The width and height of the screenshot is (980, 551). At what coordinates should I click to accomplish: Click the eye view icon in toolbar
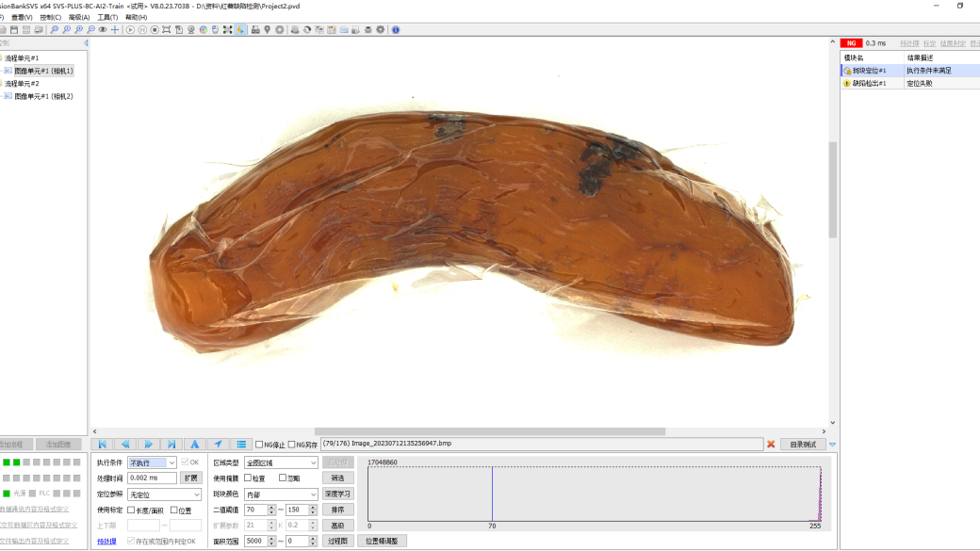pos(103,29)
